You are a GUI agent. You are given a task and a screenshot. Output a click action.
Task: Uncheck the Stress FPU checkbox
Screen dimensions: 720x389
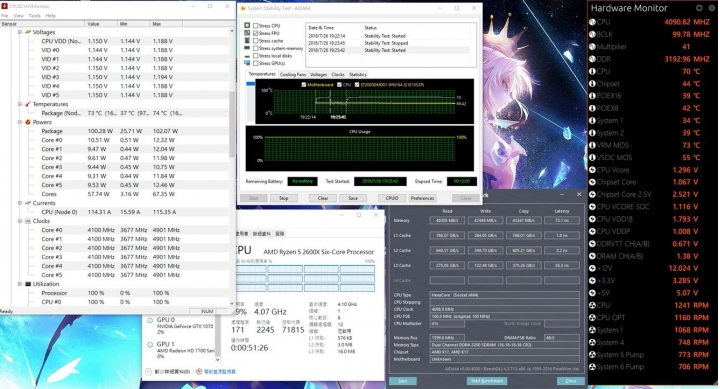[256, 33]
